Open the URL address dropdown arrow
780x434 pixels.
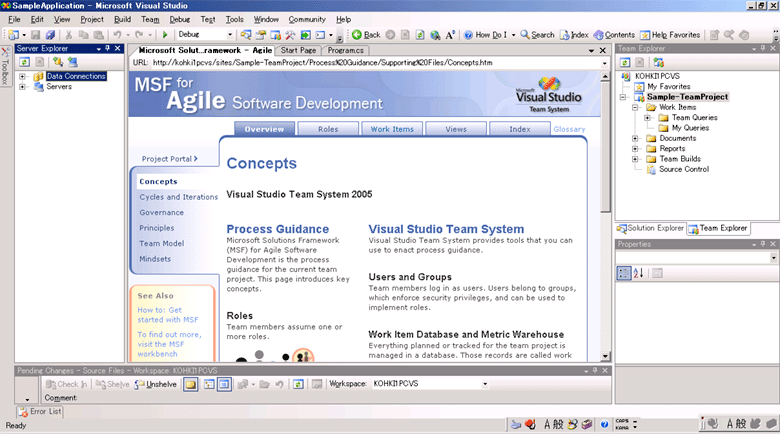point(604,63)
